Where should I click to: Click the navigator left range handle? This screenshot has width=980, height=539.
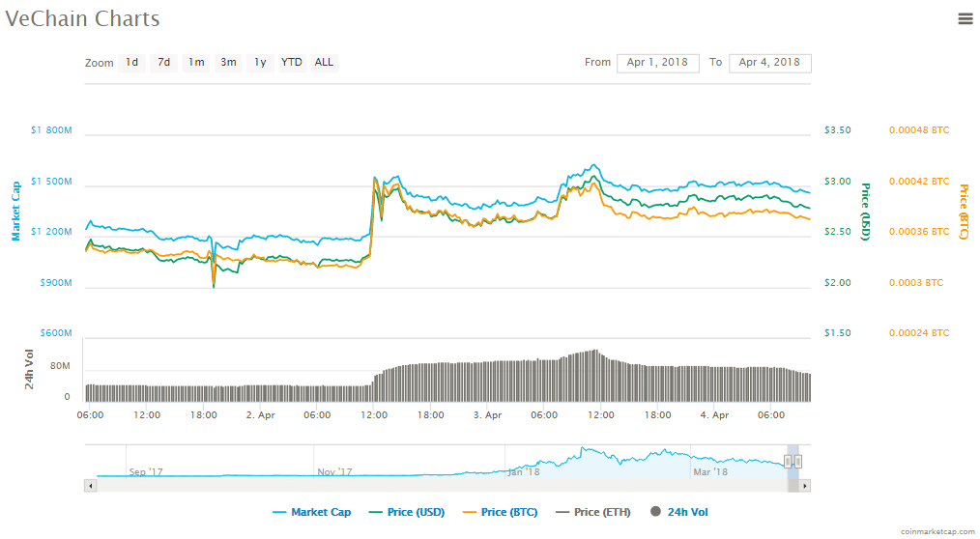click(x=788, y=462)
